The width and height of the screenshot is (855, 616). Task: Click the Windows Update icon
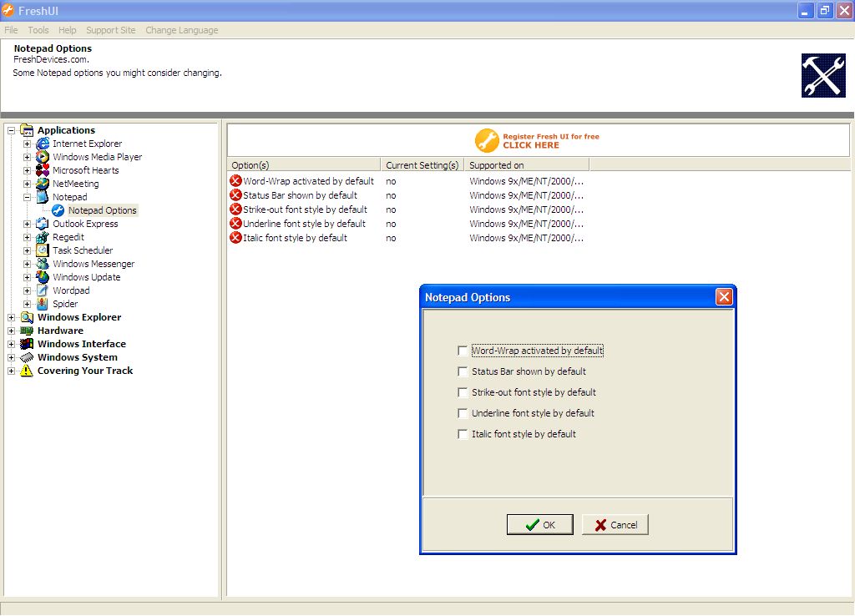(43, 277)
